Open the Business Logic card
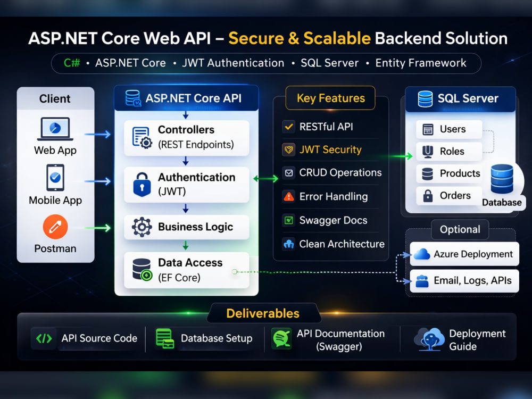532x399 pixels. click(187, 227)
